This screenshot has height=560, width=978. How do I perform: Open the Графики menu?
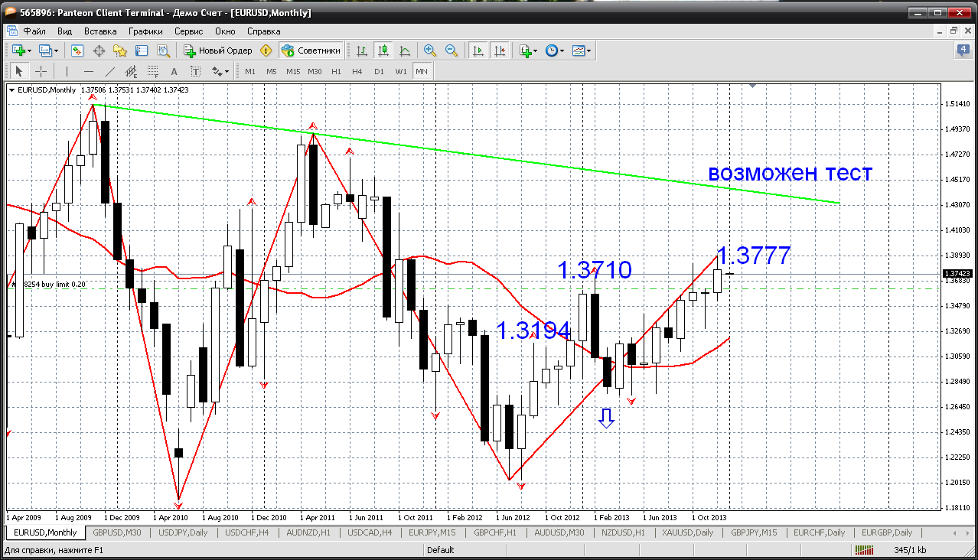pyautogui.click(x=145, y=31)
